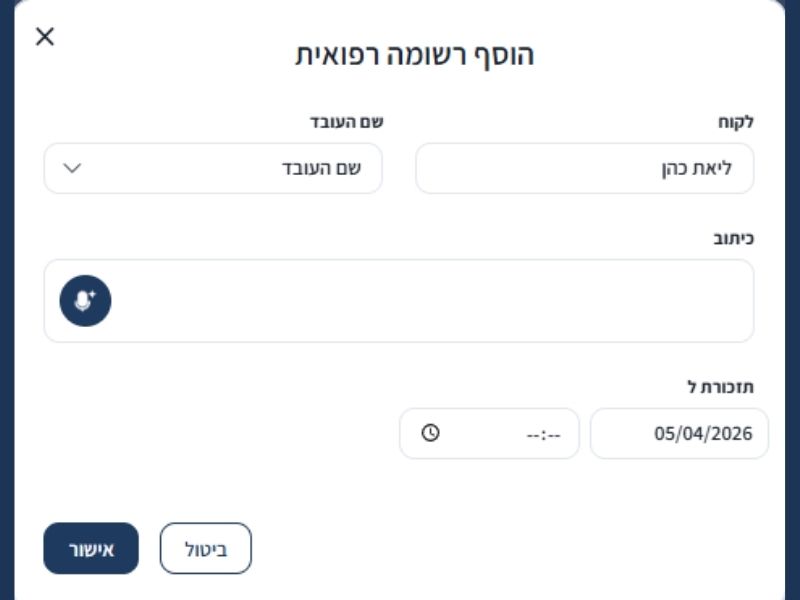Click the הוסף רשומה רפואית dialog title
800x600 pixels.
(415, 55)
